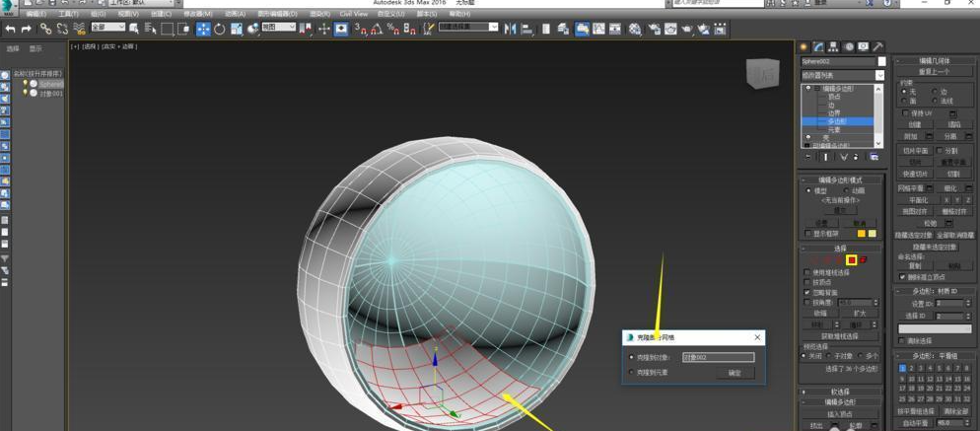Click confirm button in clone dialog
This screenshot has height=431, width=980.
click(x=734, y=373)
